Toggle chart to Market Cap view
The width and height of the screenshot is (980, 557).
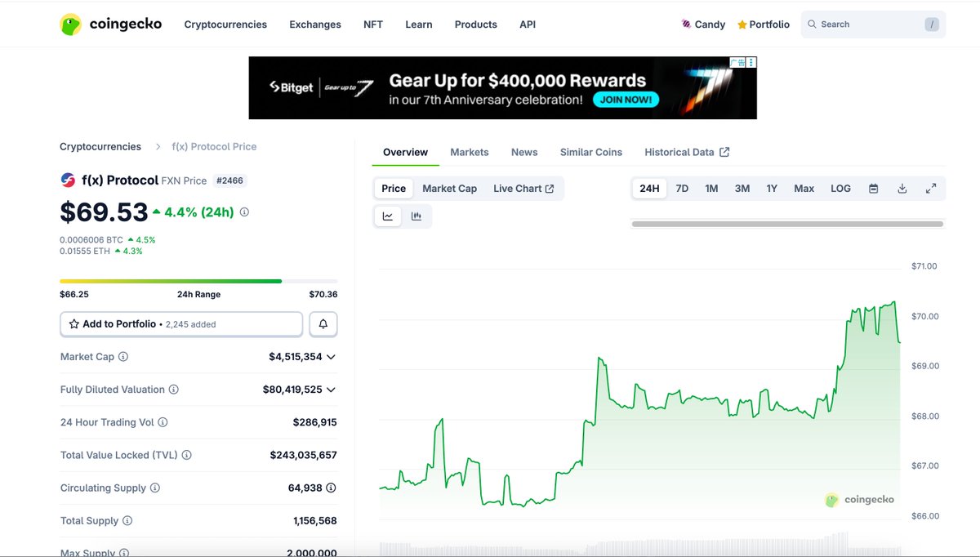[449, 189]
